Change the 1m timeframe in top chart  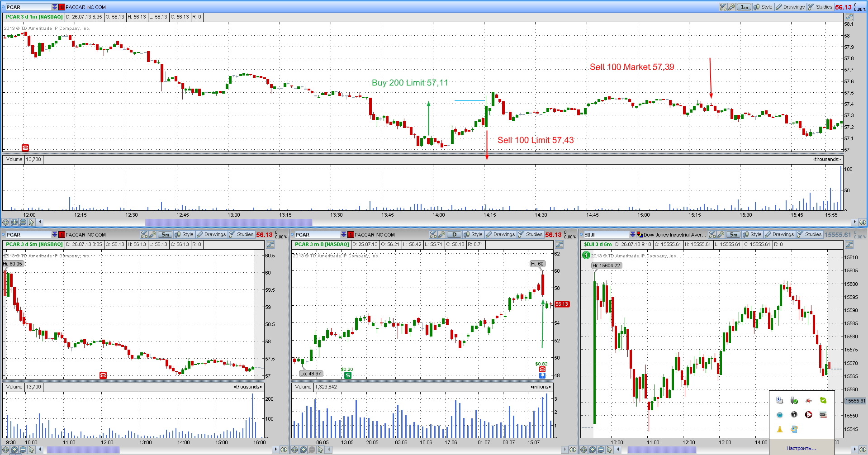point(744,7)
